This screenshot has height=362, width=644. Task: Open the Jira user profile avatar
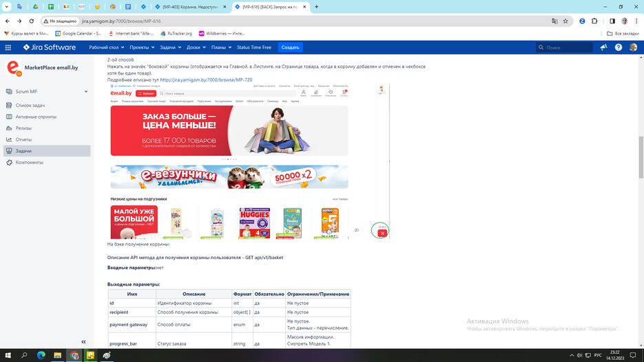pos(633,48)
